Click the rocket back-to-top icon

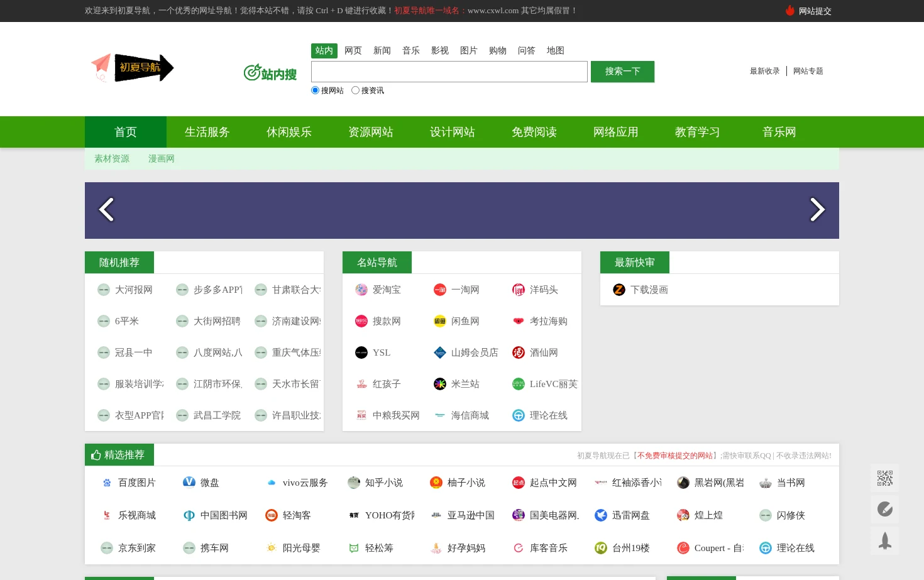[x=885, y=540]
